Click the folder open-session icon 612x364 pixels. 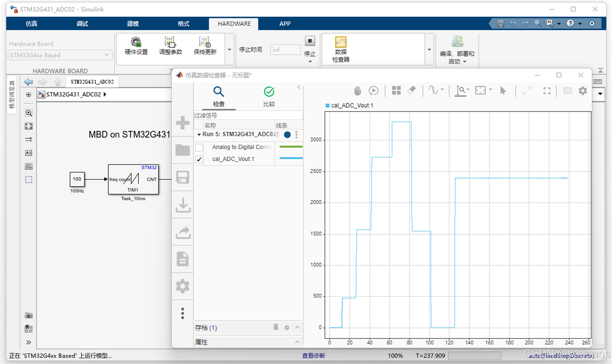[183, 150]
